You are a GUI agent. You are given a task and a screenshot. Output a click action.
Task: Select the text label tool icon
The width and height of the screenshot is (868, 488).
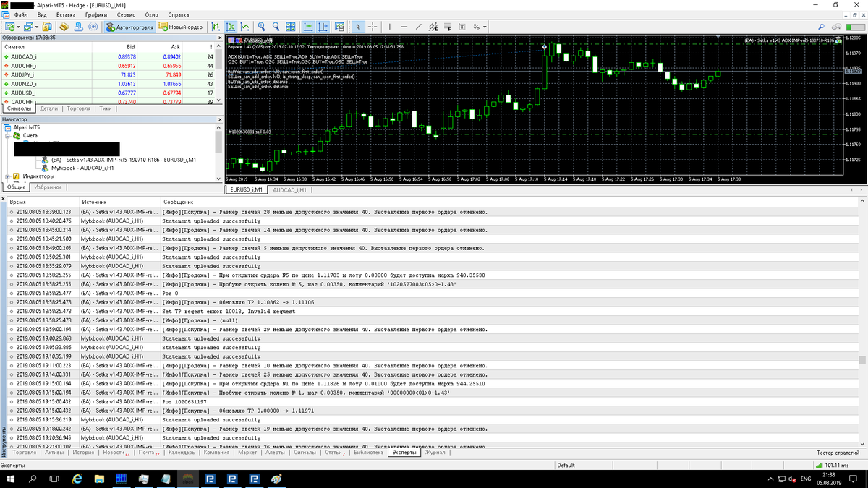click(x=462, y=27)
